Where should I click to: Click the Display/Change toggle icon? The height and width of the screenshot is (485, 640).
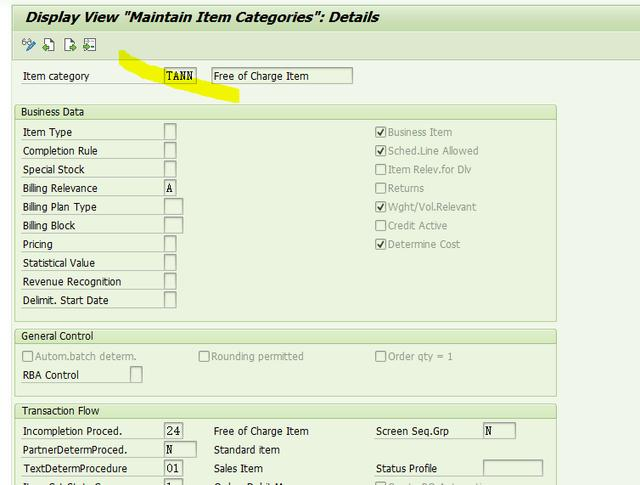pos(28,45)
